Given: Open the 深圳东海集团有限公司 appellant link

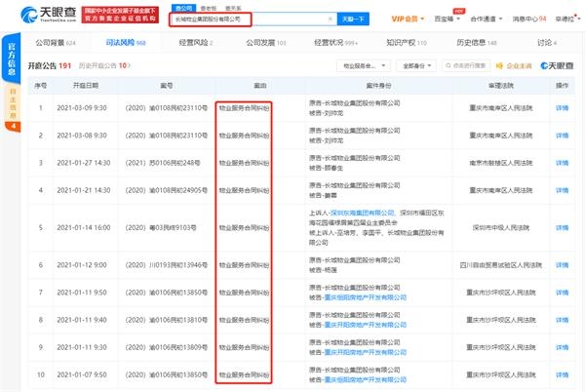Looking at the screenshot, I should pyautogui.click(x=362, y=213).
